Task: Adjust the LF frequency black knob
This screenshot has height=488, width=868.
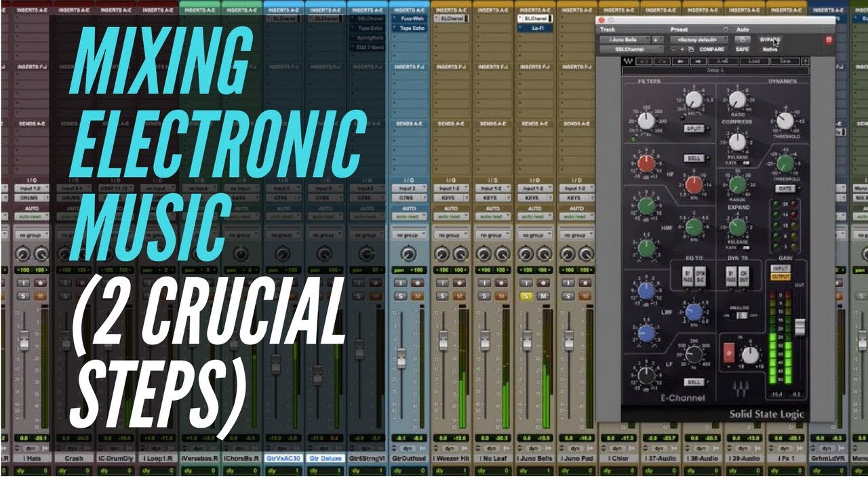Action: (694, 354)
